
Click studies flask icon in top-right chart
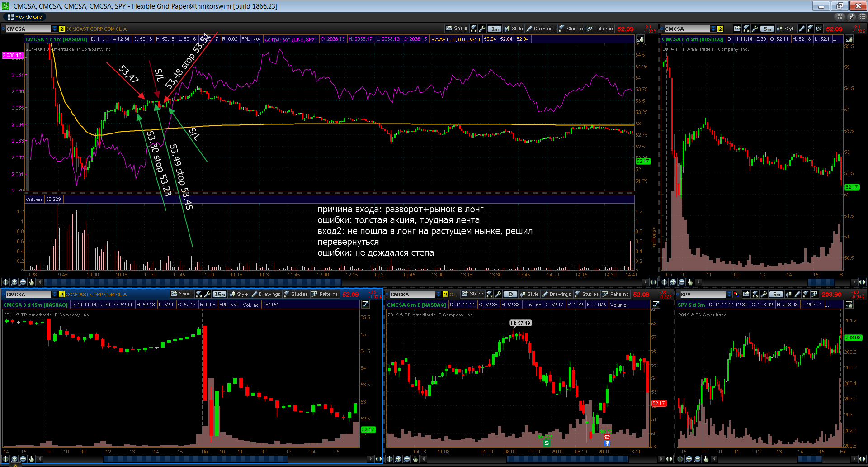point(810,29)
